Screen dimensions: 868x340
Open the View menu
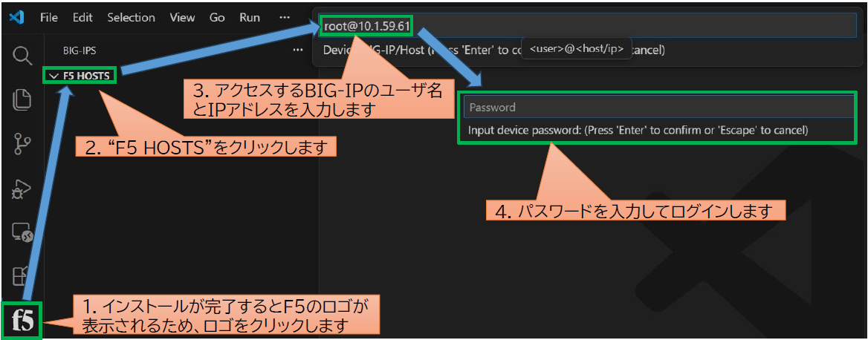(182, 17)
